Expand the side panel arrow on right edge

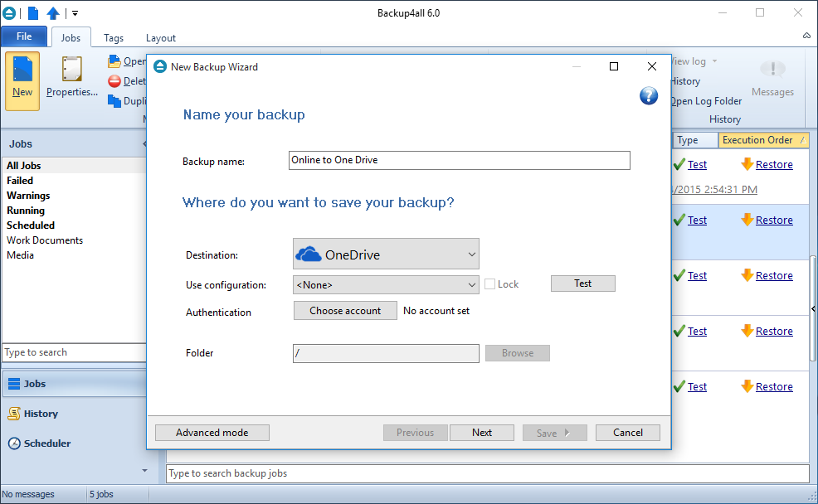point(813,308)
